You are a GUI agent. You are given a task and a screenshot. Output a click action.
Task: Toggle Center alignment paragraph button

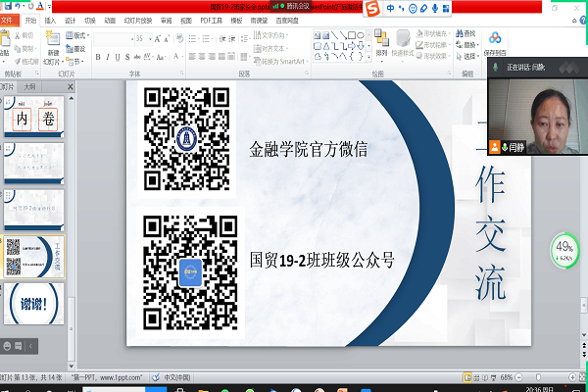click(202, 57)
